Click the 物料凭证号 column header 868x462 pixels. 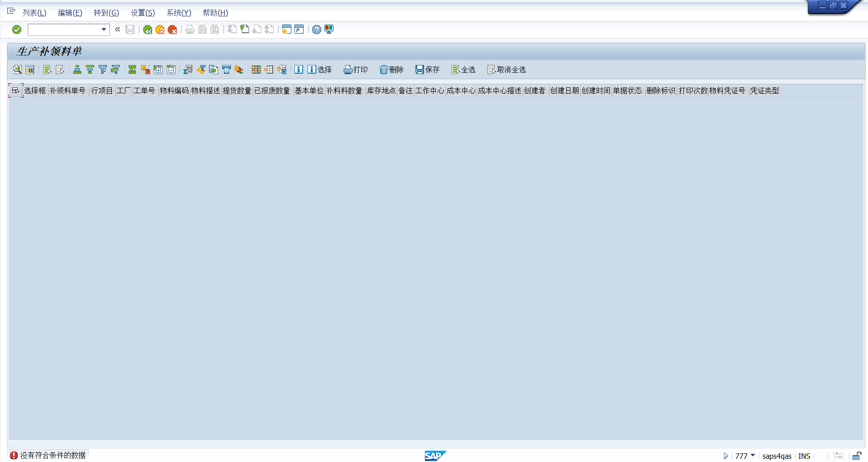[728, 90]
